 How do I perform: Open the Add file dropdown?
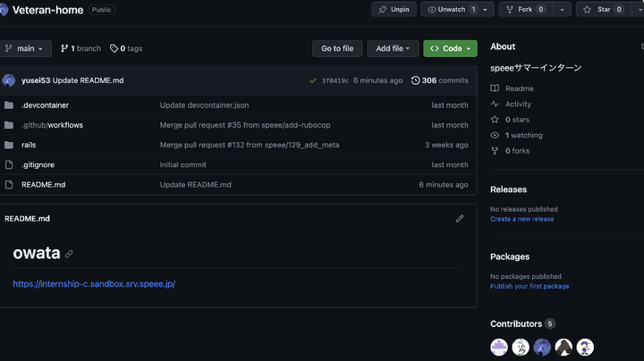click(x=393, y=48)
